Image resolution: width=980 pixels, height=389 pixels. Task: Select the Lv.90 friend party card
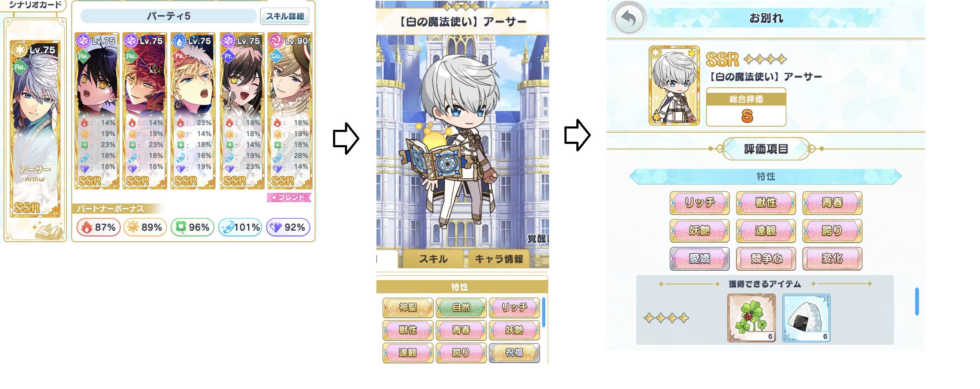point(290,111)
